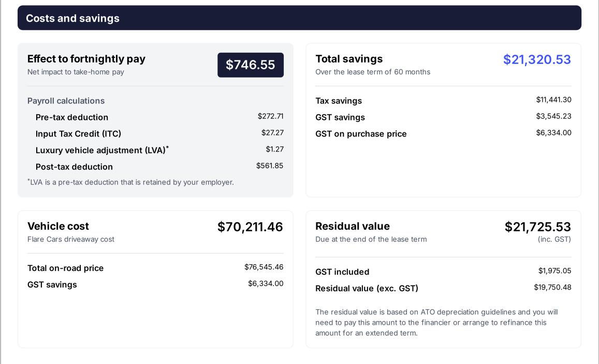
Task: Select the residual value figure $21,725.53
Action: pyautogui.click(x=537, y=227)
